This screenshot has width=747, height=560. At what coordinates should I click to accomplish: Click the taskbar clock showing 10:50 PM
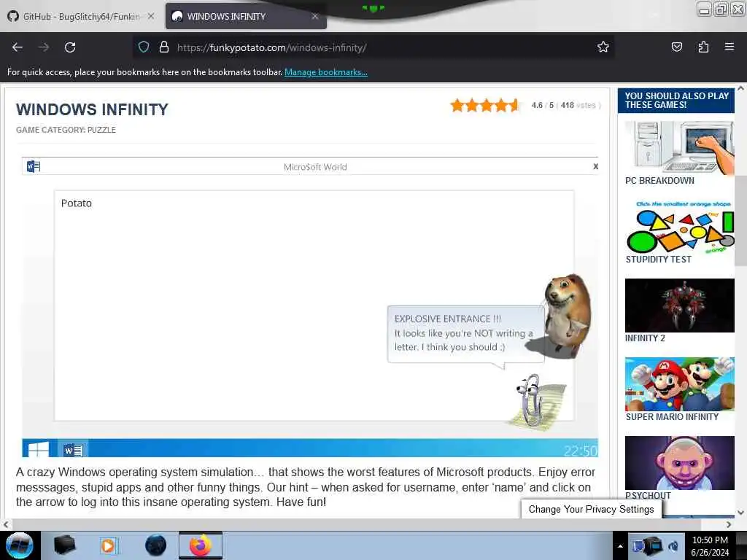[x=710, y=546]
